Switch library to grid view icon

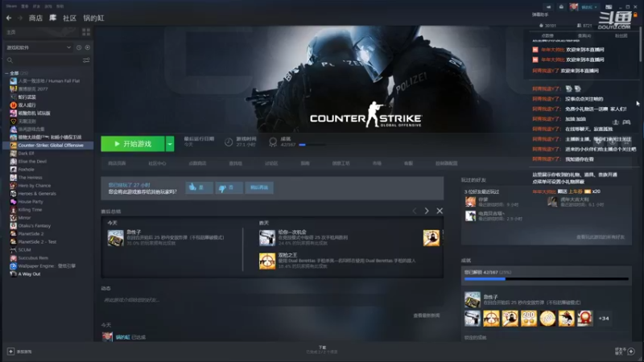pos(86,32)
